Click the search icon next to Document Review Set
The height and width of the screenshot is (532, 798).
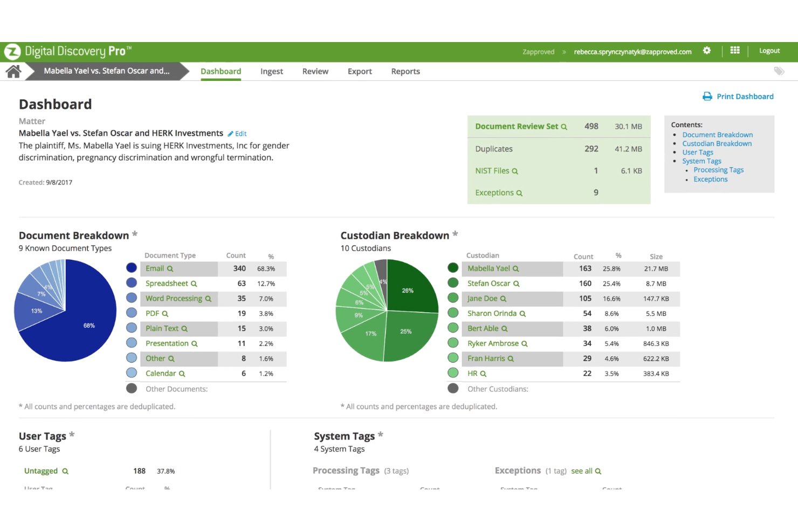pos(564,127)
